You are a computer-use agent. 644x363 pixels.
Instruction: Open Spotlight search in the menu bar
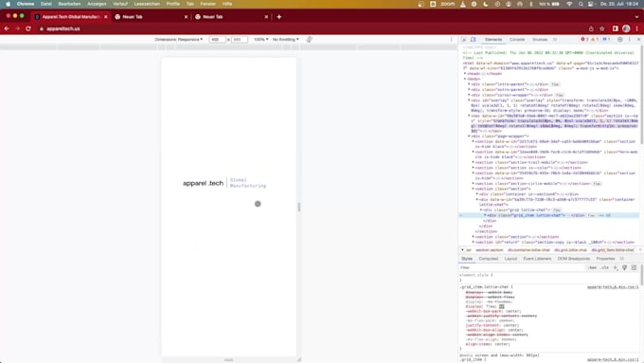pos(581,4)
